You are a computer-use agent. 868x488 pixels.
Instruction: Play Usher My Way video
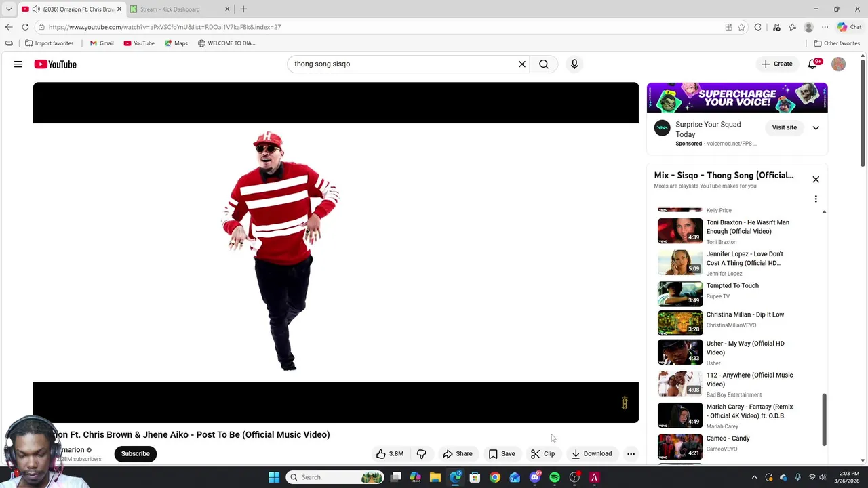coord(737,352)
